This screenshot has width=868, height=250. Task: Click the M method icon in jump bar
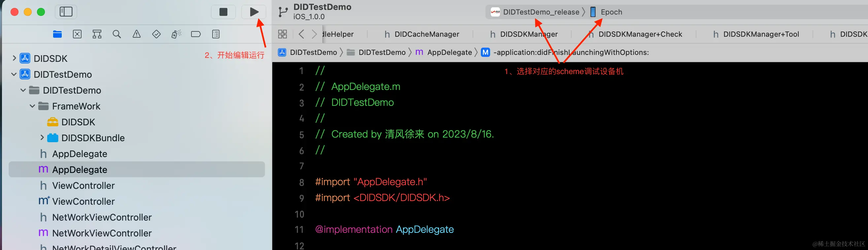485,52
